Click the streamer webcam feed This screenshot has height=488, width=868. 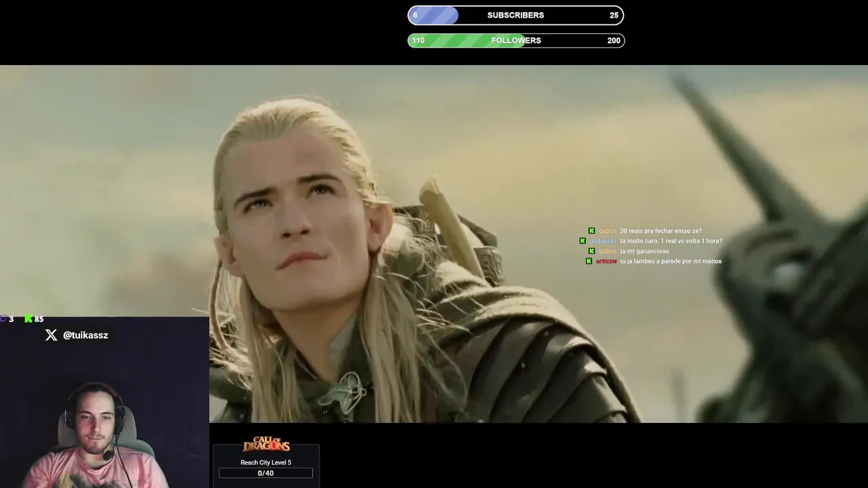104,403
